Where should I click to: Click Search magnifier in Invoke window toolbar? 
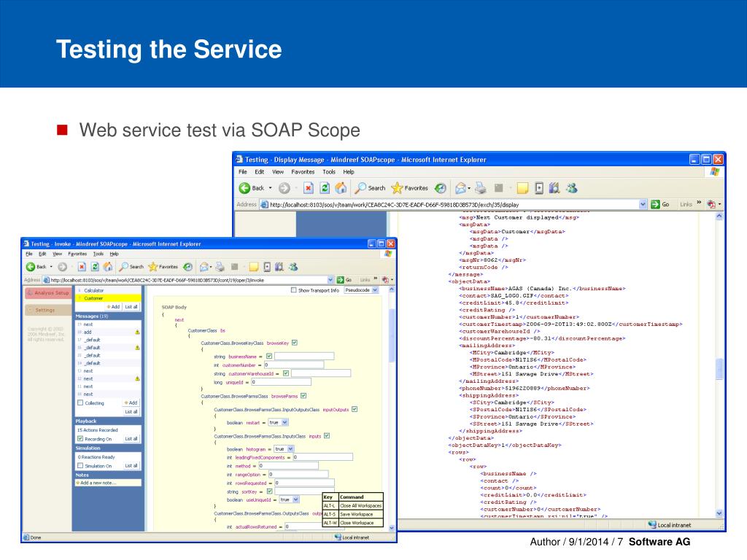tap(124, 267)
